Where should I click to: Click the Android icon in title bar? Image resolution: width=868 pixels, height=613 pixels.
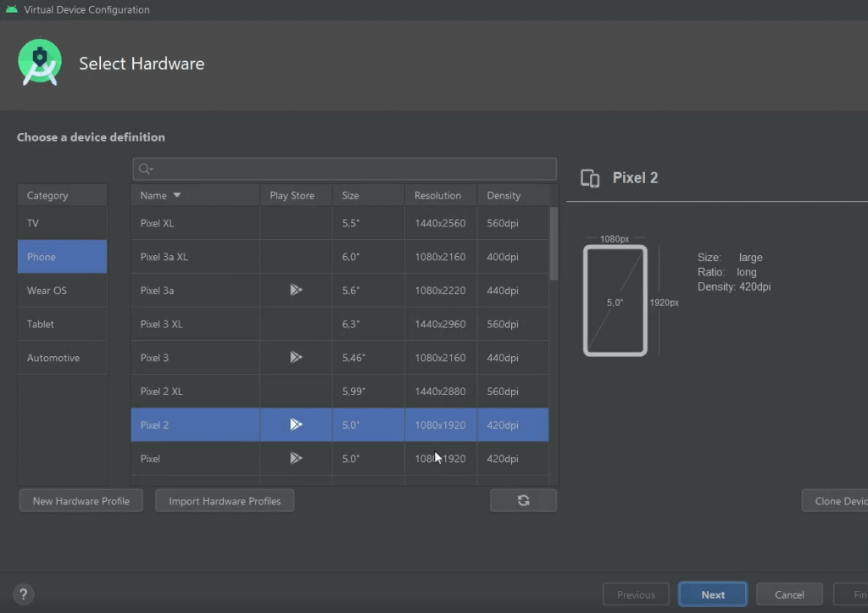[x=12, y=9]
